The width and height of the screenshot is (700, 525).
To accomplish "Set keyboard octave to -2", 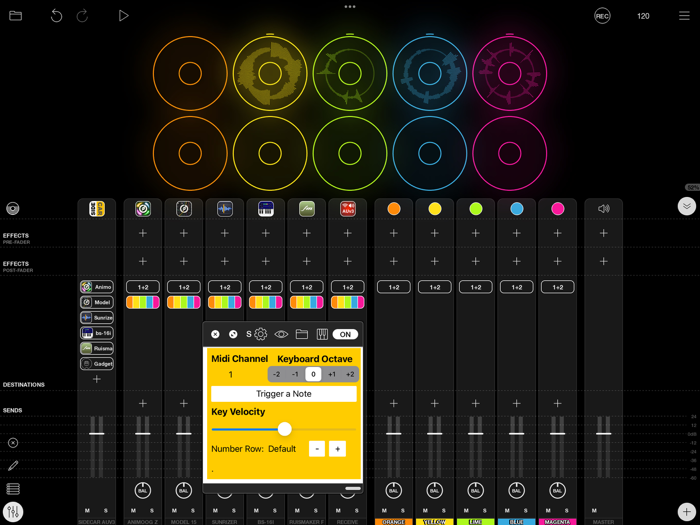I will [277, 374].
